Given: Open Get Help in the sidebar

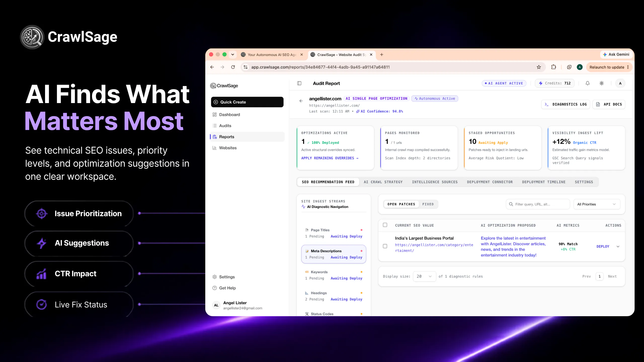Looking at the screenshot, I should [248, 288].
